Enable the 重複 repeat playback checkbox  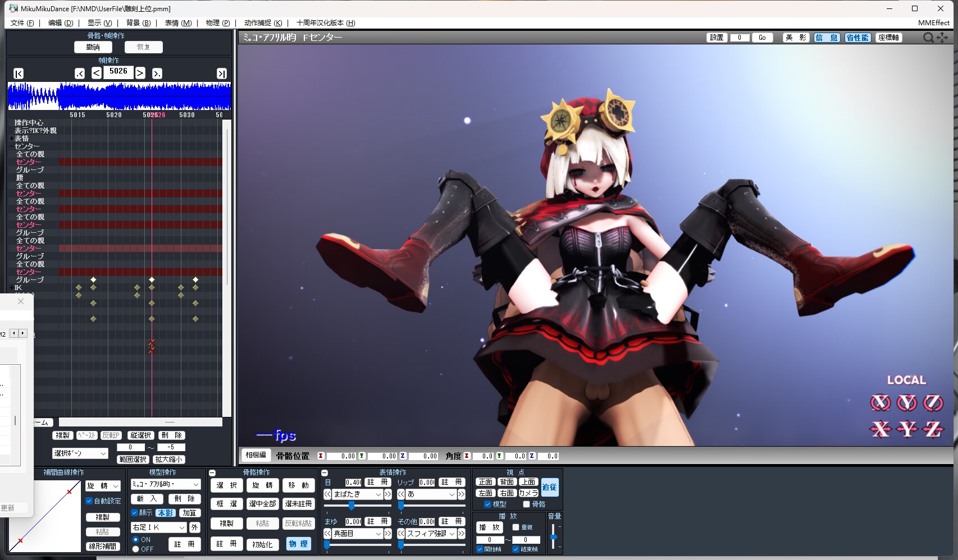coord(516,527)
